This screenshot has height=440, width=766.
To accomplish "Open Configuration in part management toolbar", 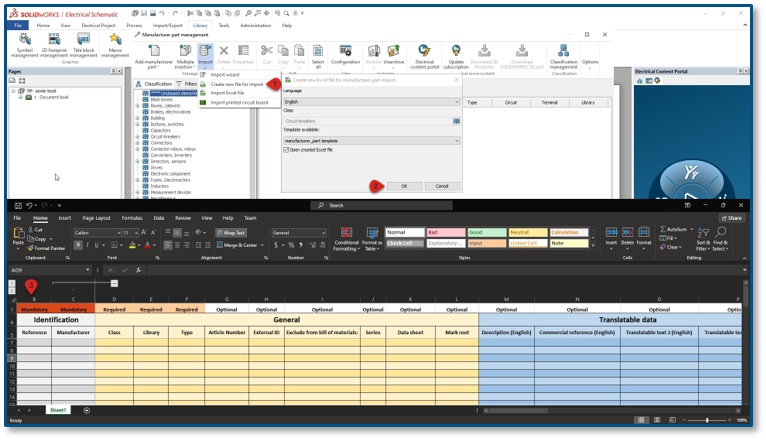I will point(345,55).
